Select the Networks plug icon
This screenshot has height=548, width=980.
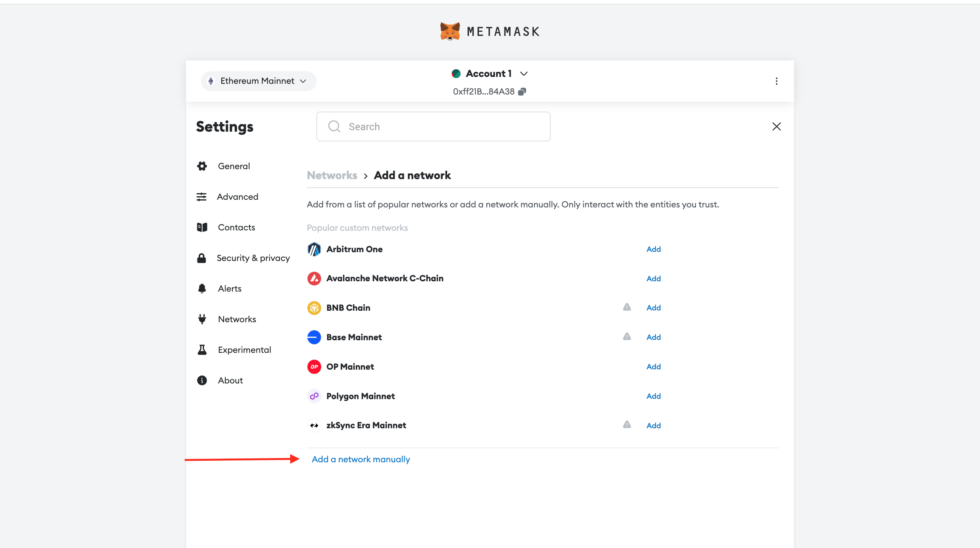pos(202,319)
